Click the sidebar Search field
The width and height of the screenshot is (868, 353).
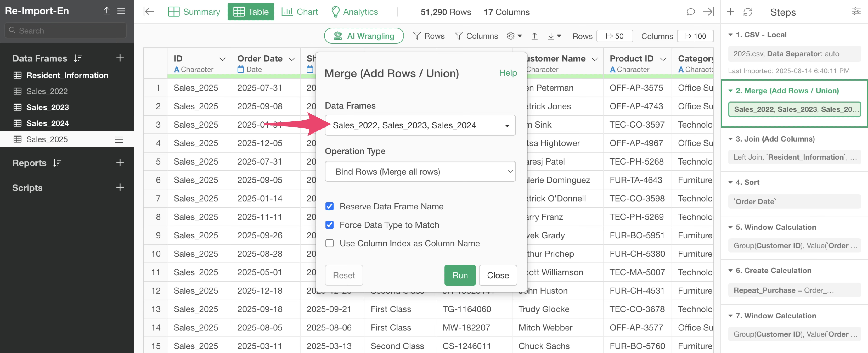(x=66, y=31)
